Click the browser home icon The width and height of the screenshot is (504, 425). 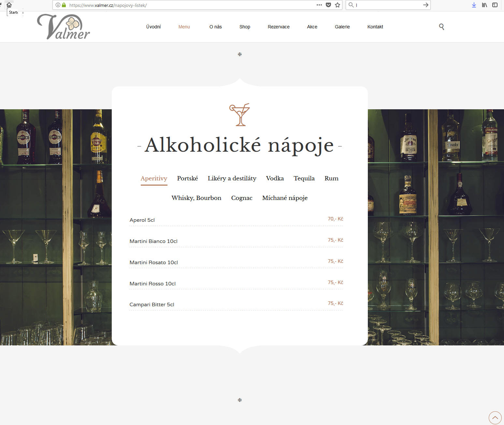[x=9, y=5]
